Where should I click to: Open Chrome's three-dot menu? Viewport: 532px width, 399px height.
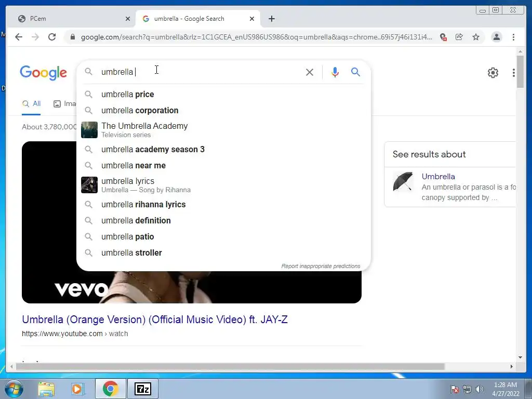coord(513,37)
